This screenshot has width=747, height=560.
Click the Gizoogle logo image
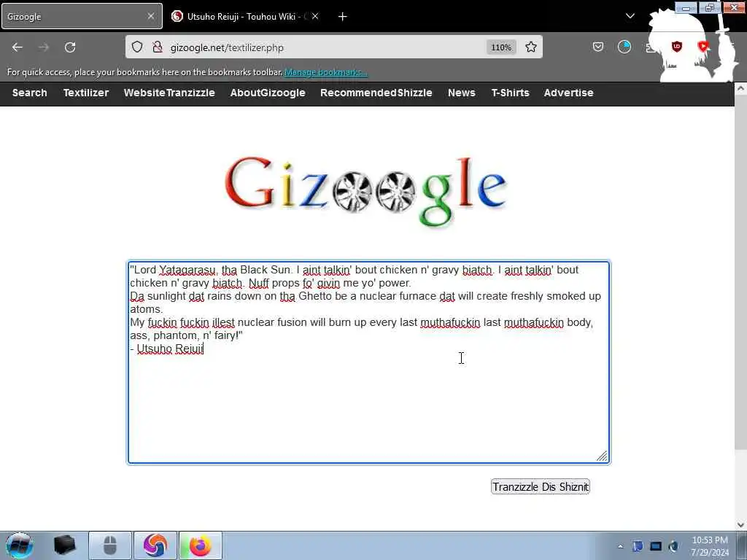[x=365, y=192]
